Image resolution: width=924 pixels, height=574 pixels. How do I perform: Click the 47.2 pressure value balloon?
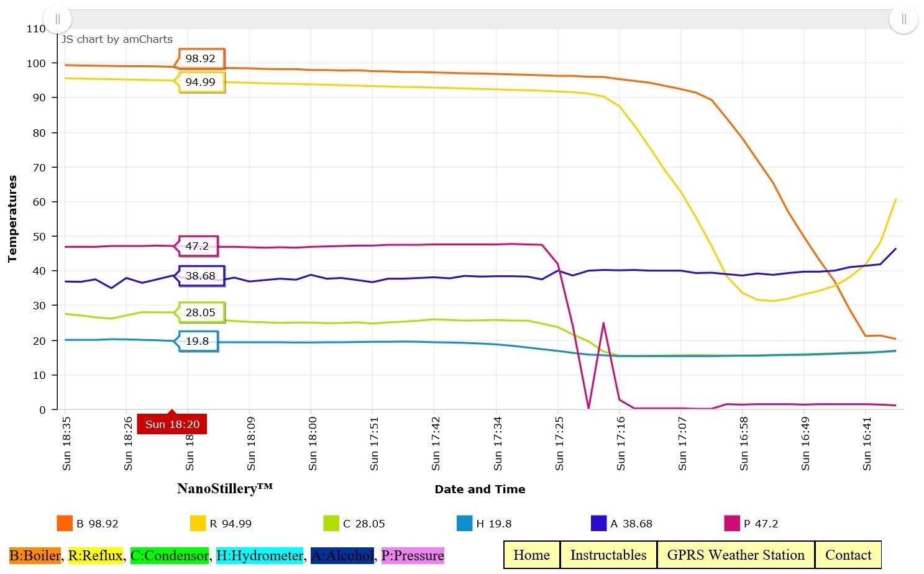click(x=198, y=246)
